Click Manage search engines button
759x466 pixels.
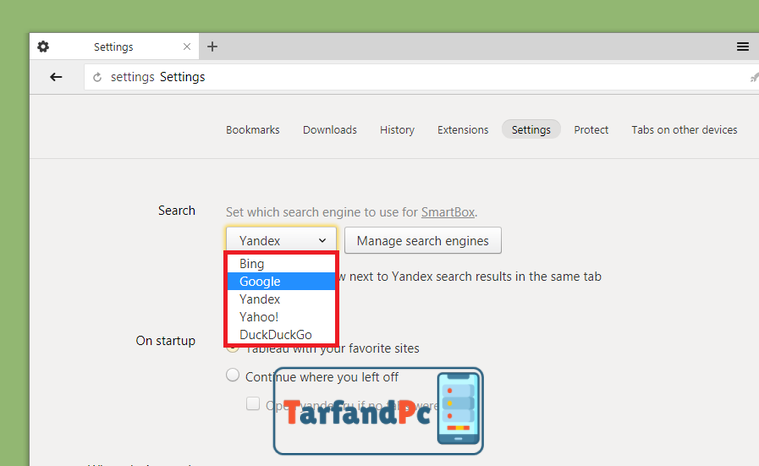point(423,241)
